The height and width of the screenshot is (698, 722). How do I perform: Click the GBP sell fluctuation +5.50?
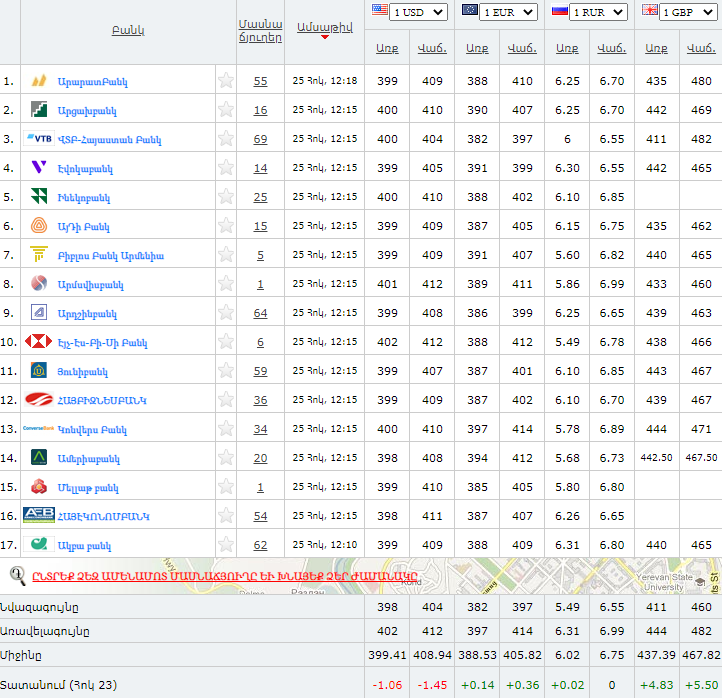pos(701,685)
